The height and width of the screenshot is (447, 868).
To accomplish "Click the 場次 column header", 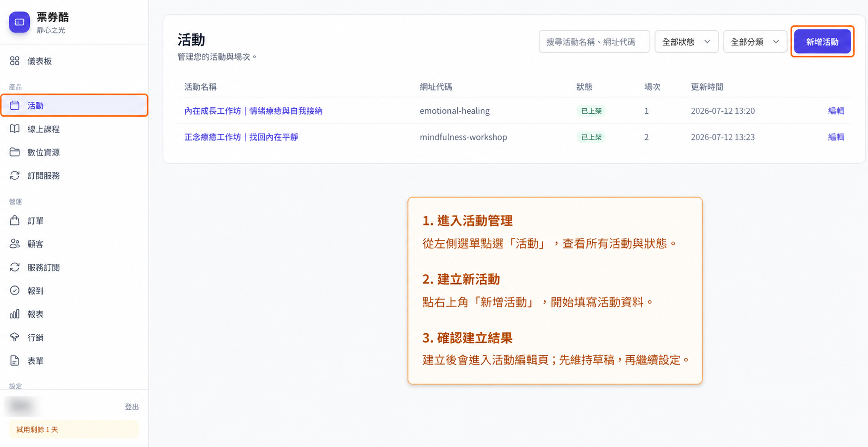I will coord(652,87).
